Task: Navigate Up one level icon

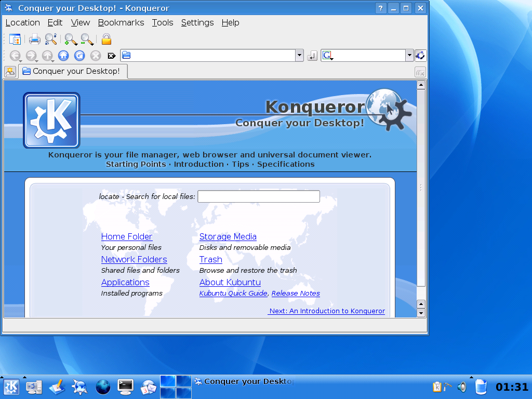Action: click(x=47, y=56)
